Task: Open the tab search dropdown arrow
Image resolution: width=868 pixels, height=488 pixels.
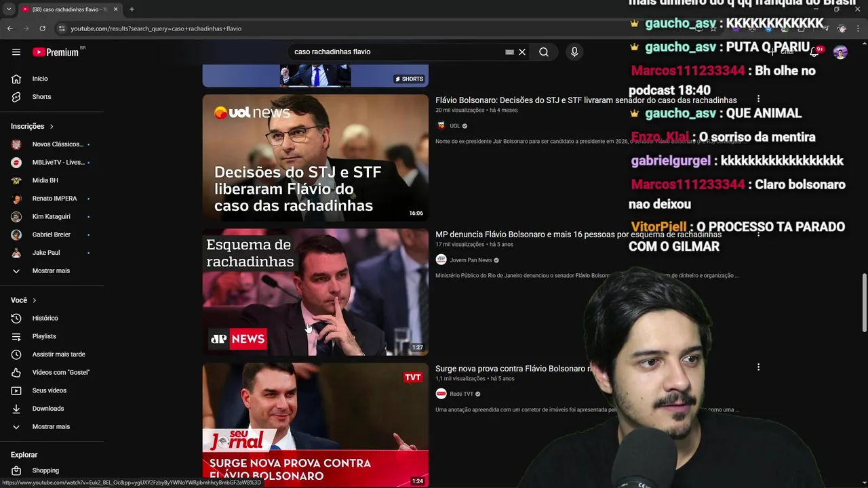Action: click(x=9, y=9)
